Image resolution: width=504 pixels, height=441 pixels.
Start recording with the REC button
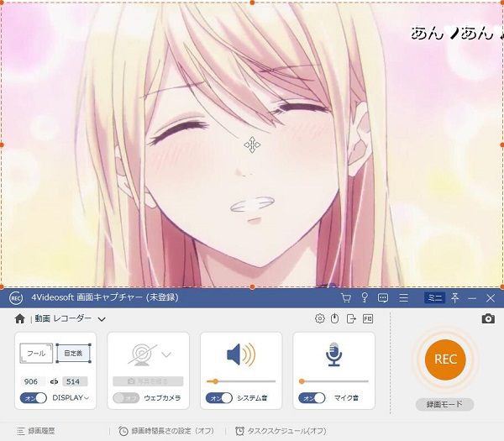coord(445,360)
